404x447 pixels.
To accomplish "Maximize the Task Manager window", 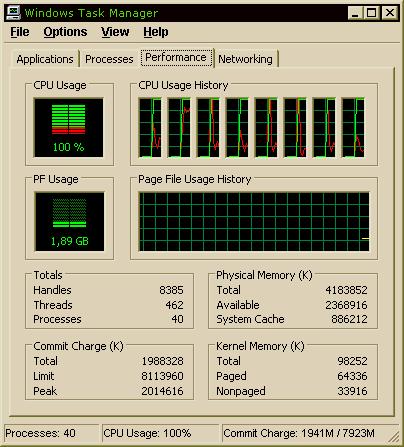I will 371,13.
